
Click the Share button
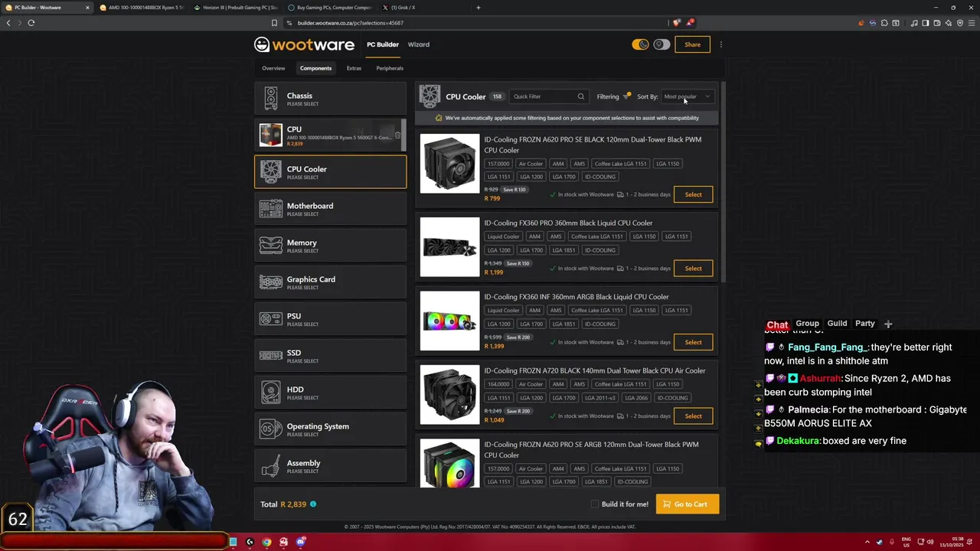click(692, 44)
